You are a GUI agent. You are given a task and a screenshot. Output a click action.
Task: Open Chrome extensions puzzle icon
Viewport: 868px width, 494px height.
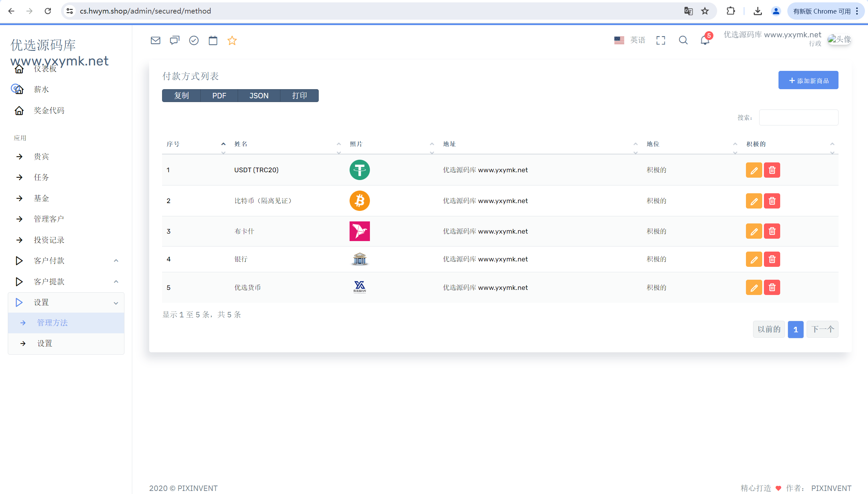click(731, 11)
